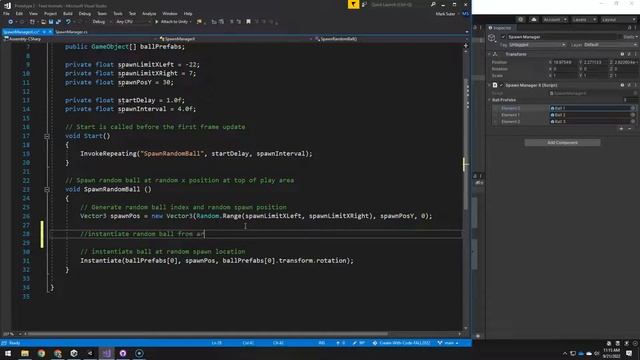Open the Build menu
The image size is (640, 360).
68,13
